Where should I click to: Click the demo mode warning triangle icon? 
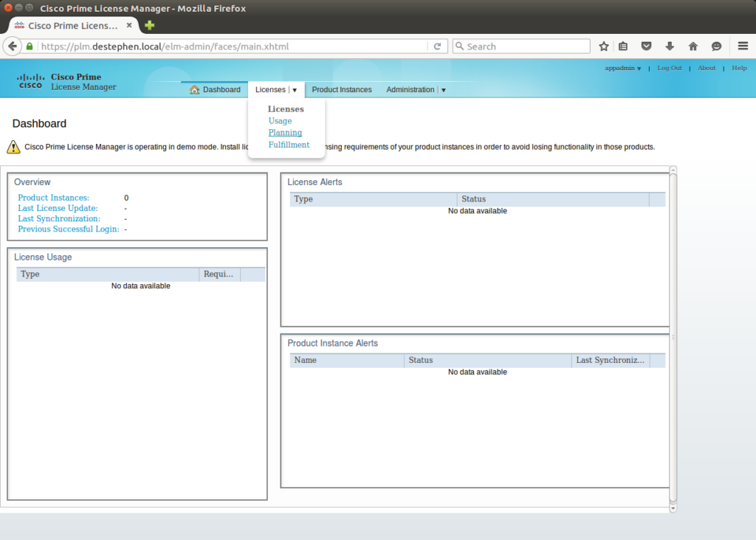coord(13,147)
